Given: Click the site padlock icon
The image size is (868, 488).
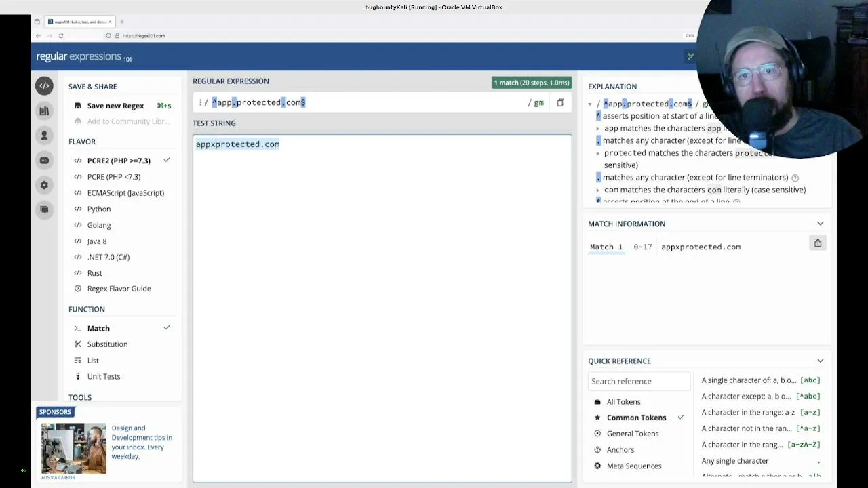Looking at the screenshot, I should point(117,35).
